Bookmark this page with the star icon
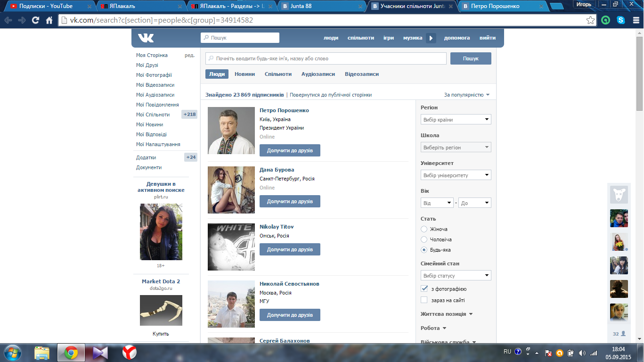This screenshot has width=644, height=362. pos(590,20)
